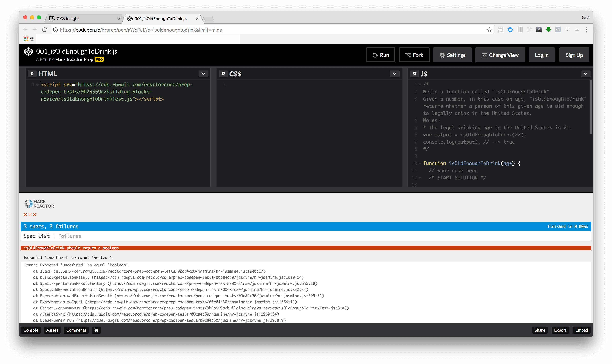Click the gray striped bars extension icon
The image size is (612, 364).
click(x=520, y=30)
